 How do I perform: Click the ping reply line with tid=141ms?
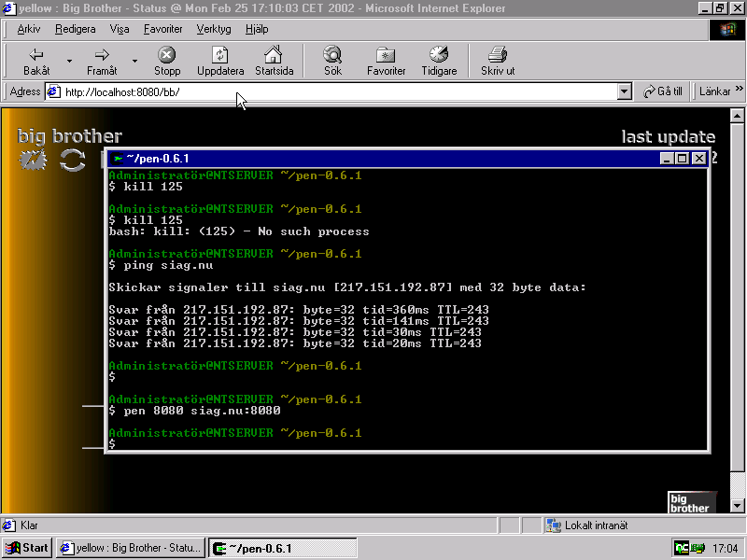click(299, 321)
